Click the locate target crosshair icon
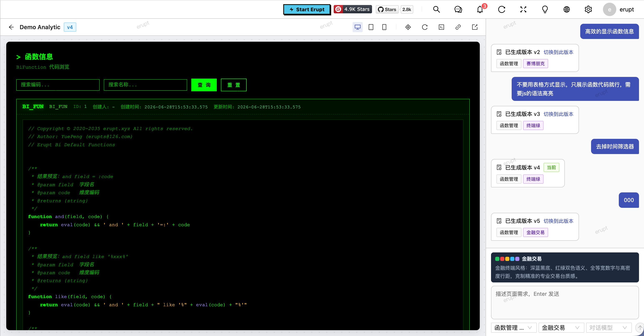Viewport: 644px width, 336px height. pos(408,27)
